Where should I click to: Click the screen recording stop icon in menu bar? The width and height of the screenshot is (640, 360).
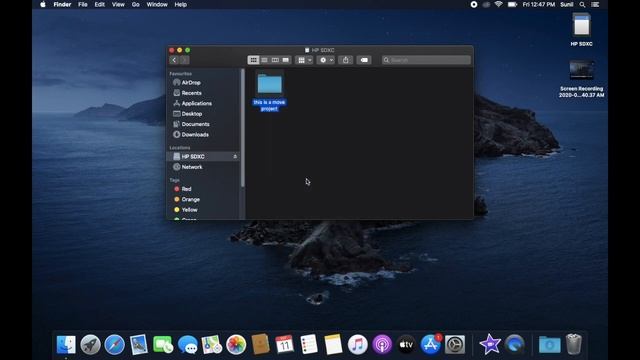[x=473, y=4]
